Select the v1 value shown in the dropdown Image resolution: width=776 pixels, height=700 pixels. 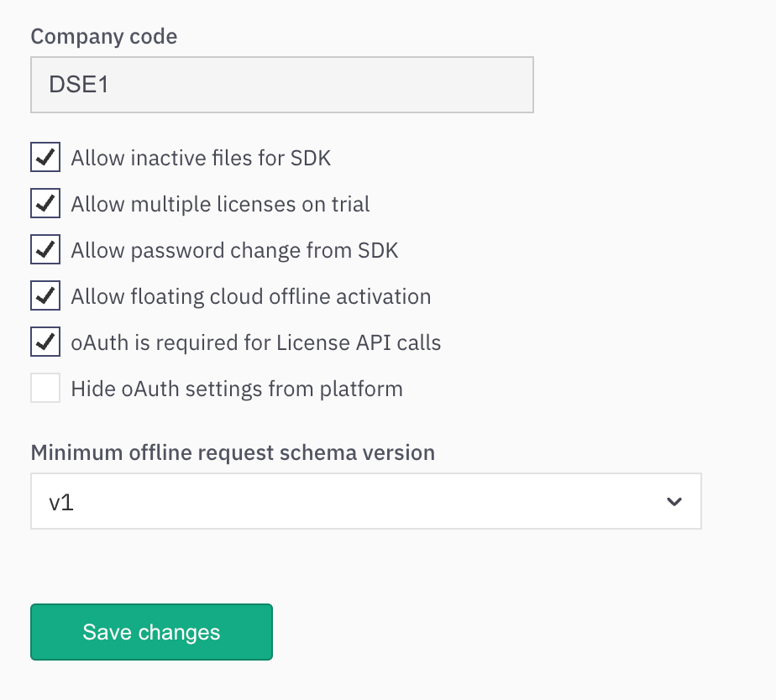click(62, 503)
